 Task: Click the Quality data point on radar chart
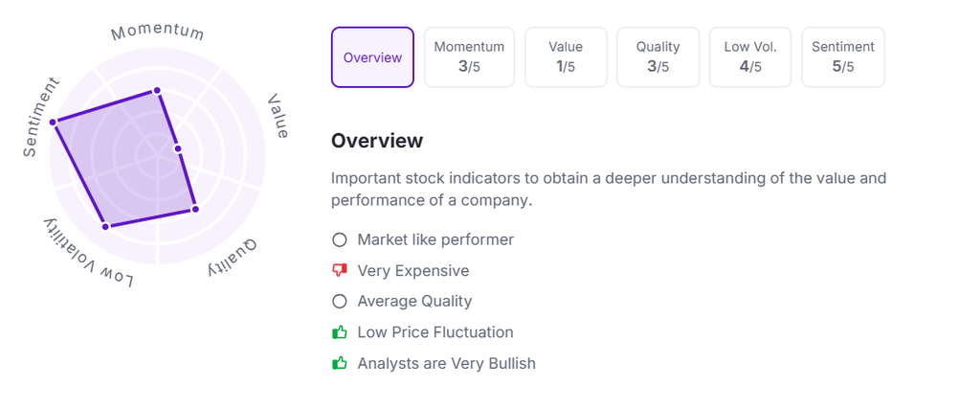click(x=195, y=209)
